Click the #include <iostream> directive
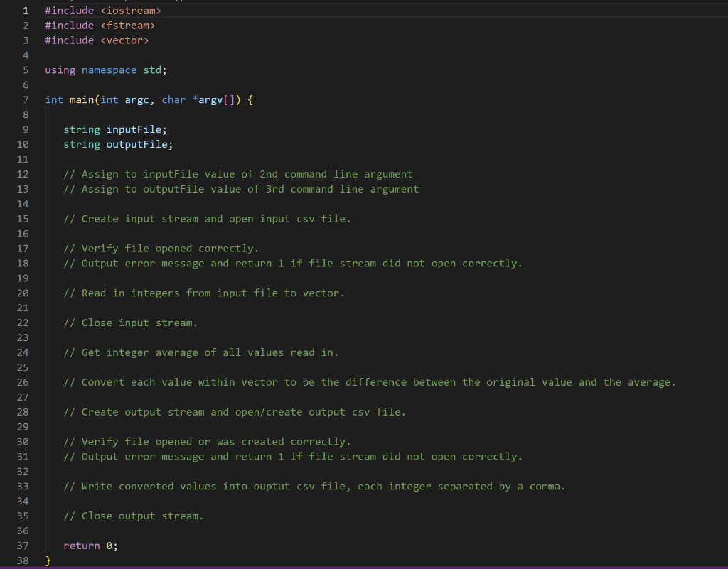 (x=102, y=10)
